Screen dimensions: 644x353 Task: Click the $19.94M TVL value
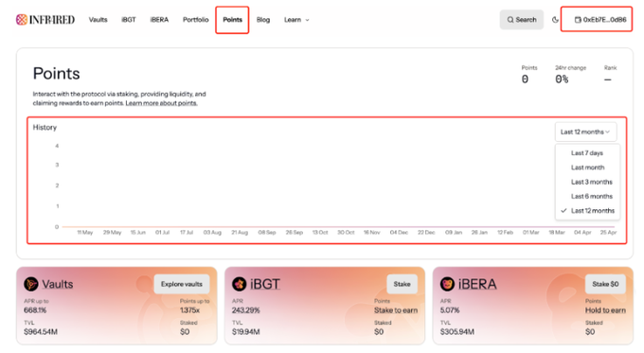(245, 331)
